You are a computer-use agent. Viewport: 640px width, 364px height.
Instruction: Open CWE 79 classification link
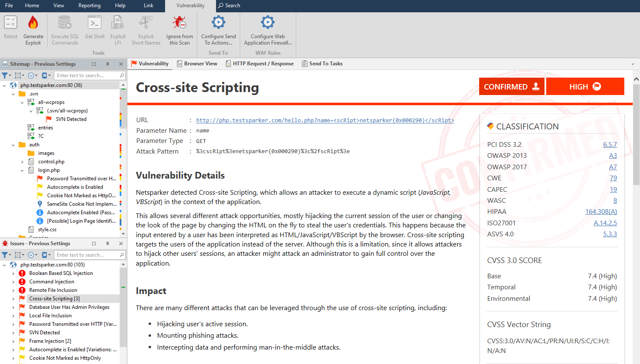pos(613,178)
